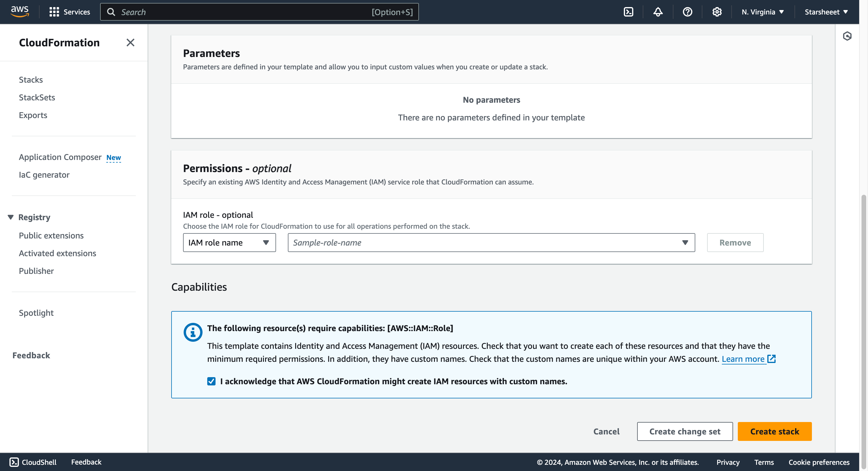Screen dimensions: 868x471
Task: Open the Sample-role-name combo box
Action: point(491,243)
